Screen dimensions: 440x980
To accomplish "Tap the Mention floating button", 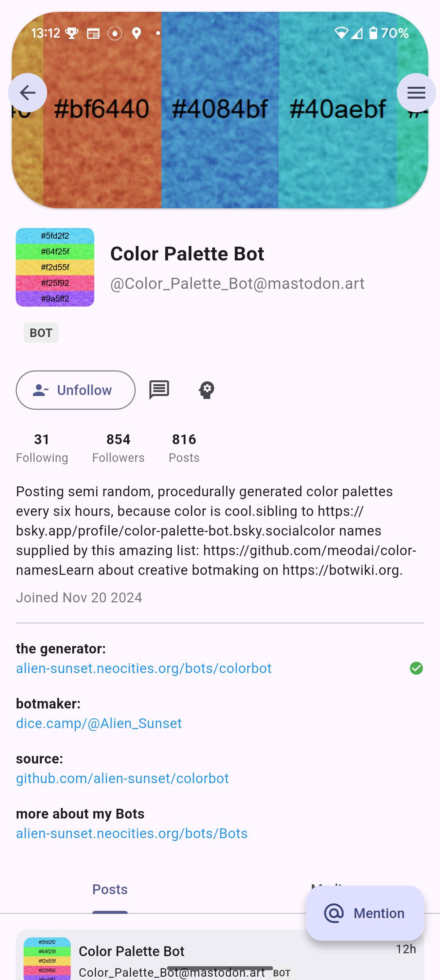I will tap(365, 913).
